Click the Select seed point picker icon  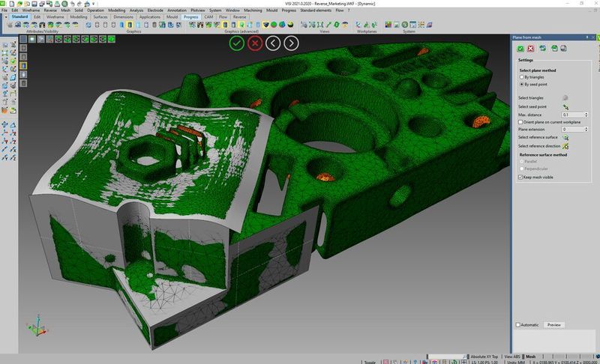point(565,107)
